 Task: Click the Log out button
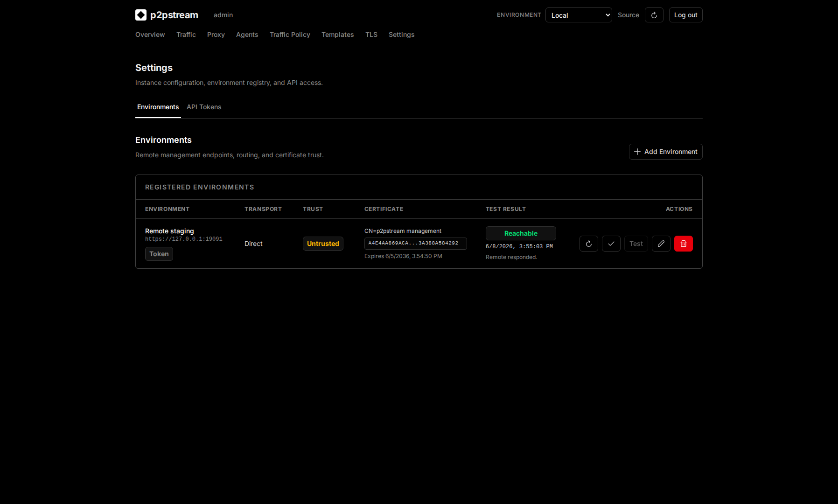tap(685, 15)
